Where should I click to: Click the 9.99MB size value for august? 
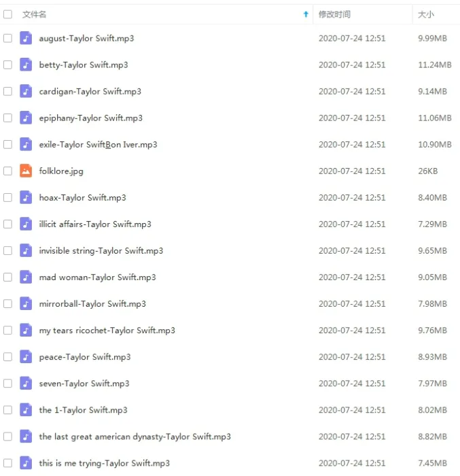tap(432, 39)
